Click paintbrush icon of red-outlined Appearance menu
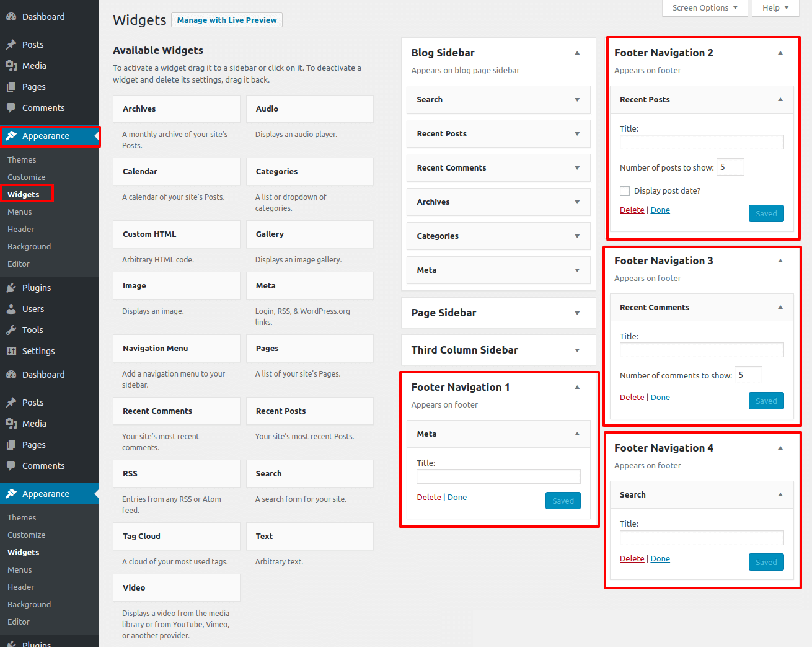Viewport: 812px width, 647px height. click(11, 136)
